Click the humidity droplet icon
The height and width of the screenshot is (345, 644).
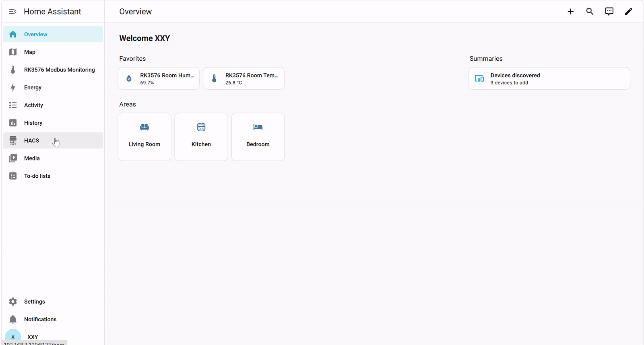tap(129, 78)
